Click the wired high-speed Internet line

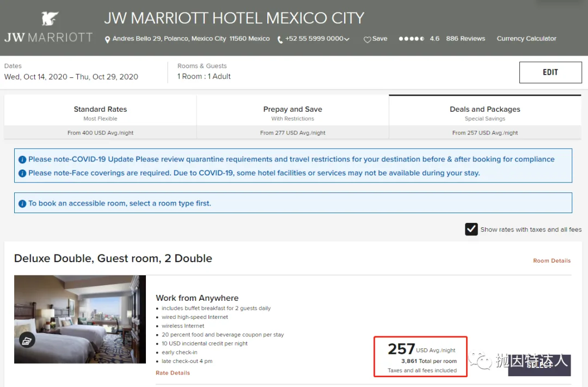pyautogui.click(x=194, y=317)
